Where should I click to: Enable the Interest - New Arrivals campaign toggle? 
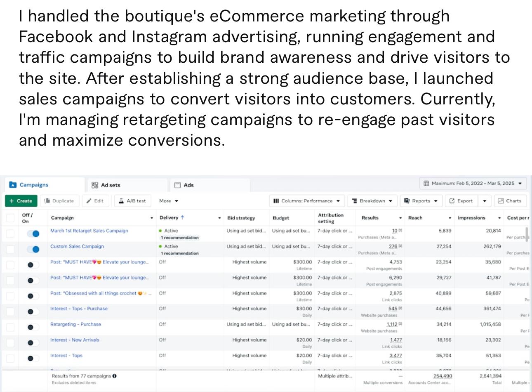[33, 342]
